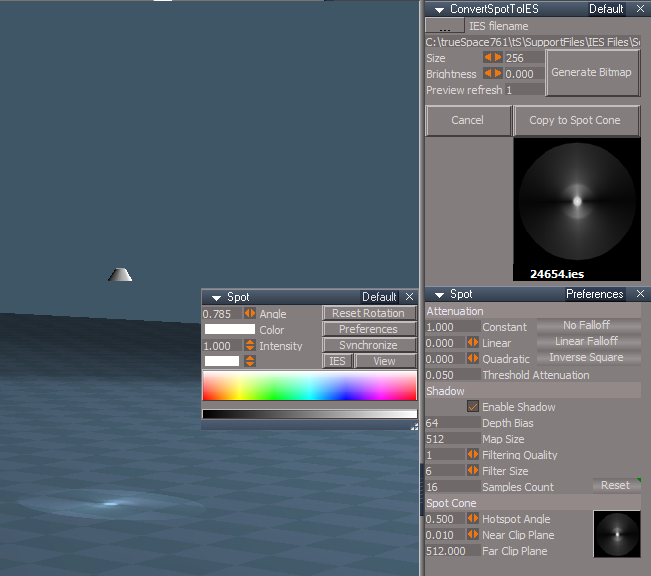Click the 24654.ies preview image
Viewport: 651px width, 576px height.
(x=577, y=209)
